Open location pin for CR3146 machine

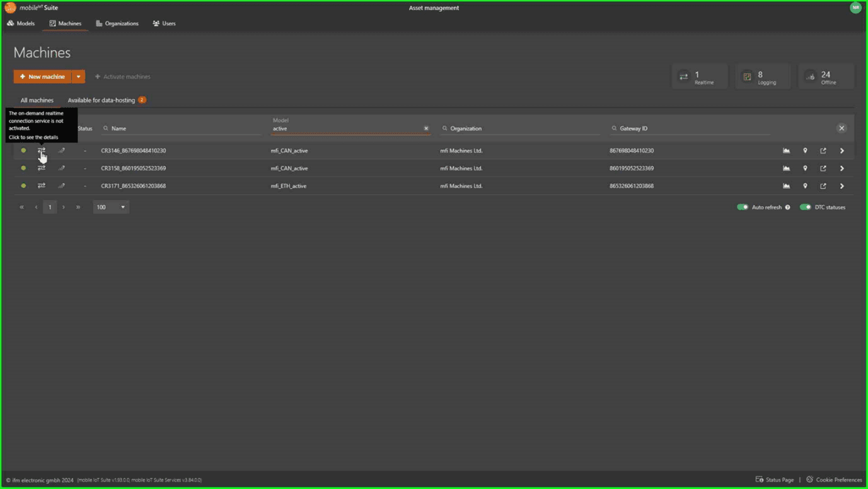click(x=805, y=151)
